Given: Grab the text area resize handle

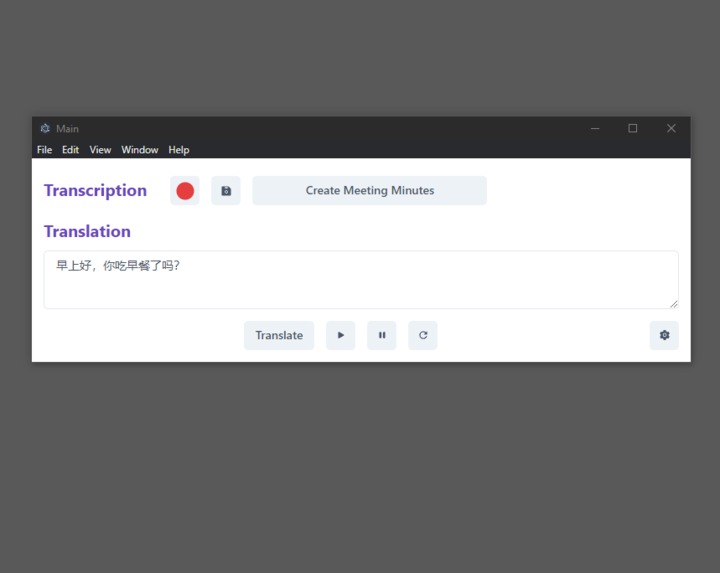Looking at the screenshot, I should pyautogui.click(x=674, y=304).
